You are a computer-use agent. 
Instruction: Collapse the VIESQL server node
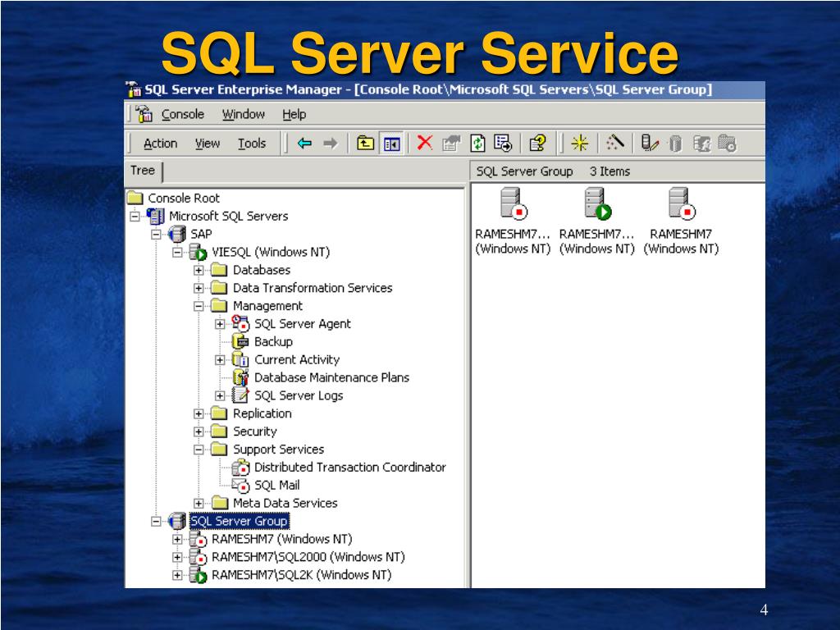(177, 253)
